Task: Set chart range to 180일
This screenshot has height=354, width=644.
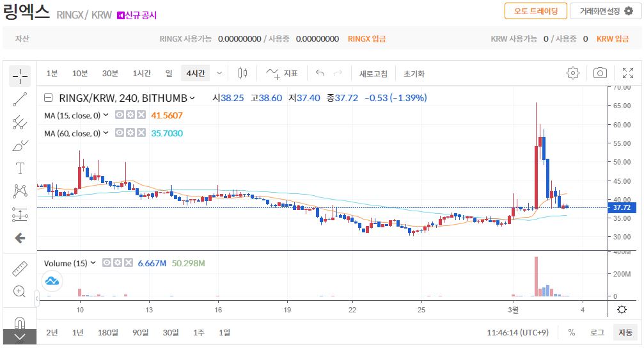Action: pyautogui.click(x=107, y=332)
